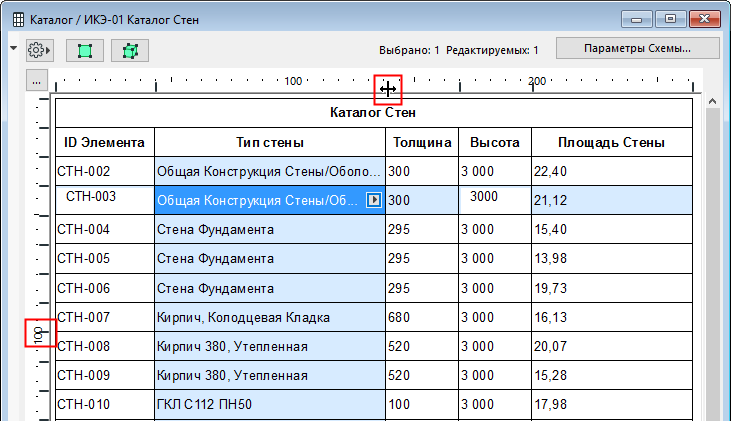The image size is (731, 421).
Task: Click Стена Фундамента in СТН-004 row
Action: (269, 229)
